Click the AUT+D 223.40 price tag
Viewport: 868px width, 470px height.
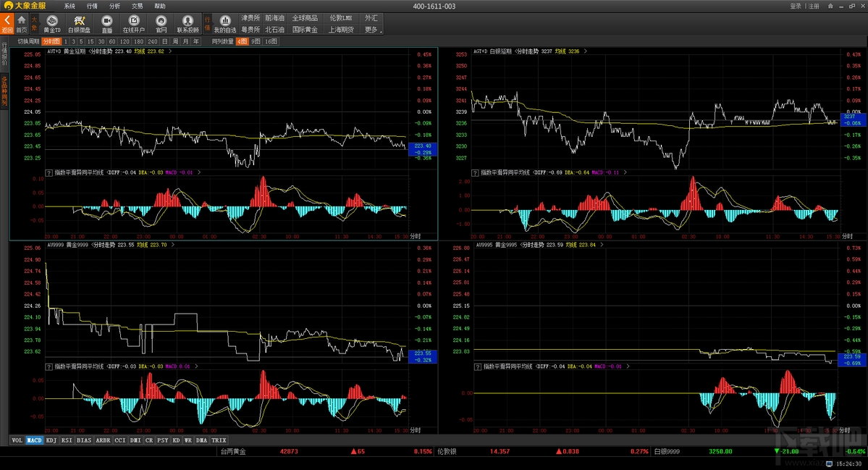[422, 149]
